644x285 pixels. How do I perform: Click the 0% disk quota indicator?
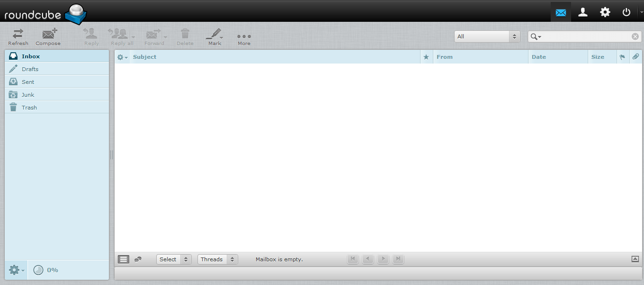pyautogui.click(x=46, y=270)
